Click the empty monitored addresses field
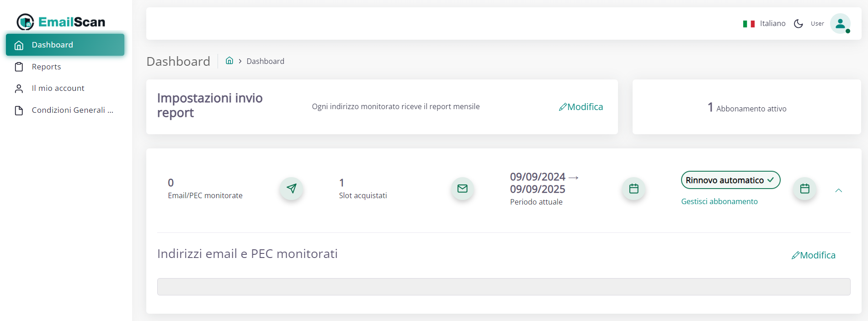 [x=504, y=287]
